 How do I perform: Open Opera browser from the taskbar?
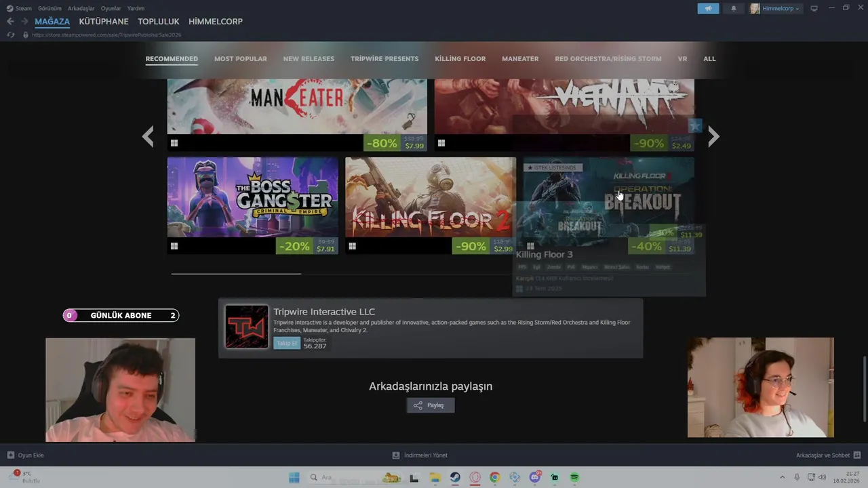coord(475,477)
